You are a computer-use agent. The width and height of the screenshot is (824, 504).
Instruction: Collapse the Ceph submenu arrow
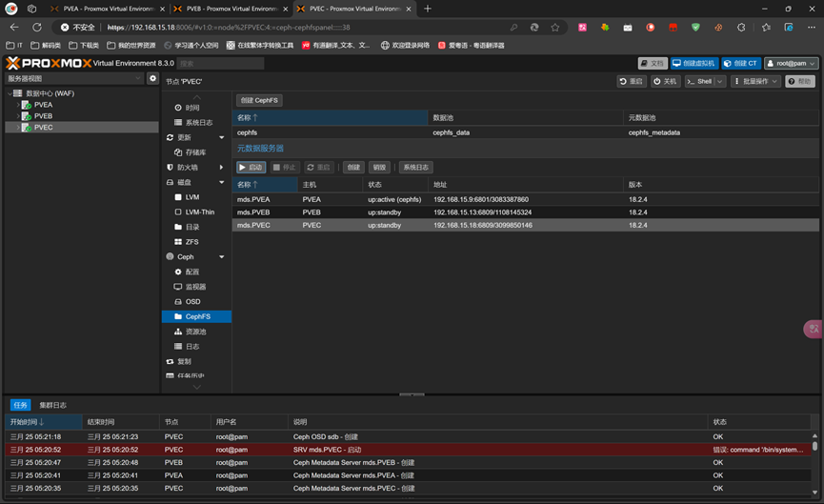point(221,256)
